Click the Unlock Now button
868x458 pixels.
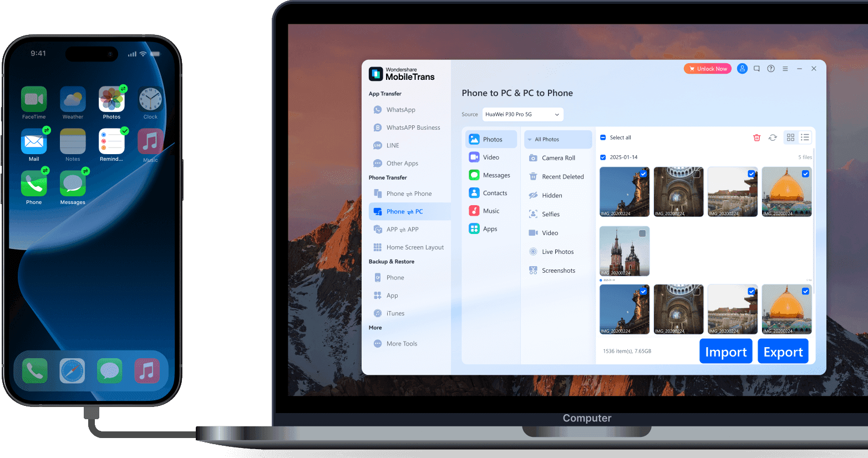708,69
